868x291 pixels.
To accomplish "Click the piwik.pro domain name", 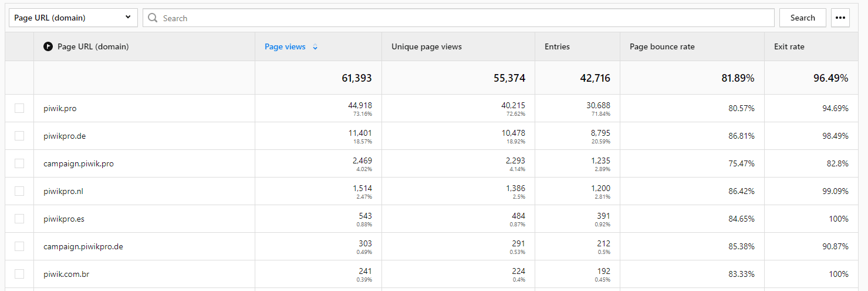I will click(60, 108).
